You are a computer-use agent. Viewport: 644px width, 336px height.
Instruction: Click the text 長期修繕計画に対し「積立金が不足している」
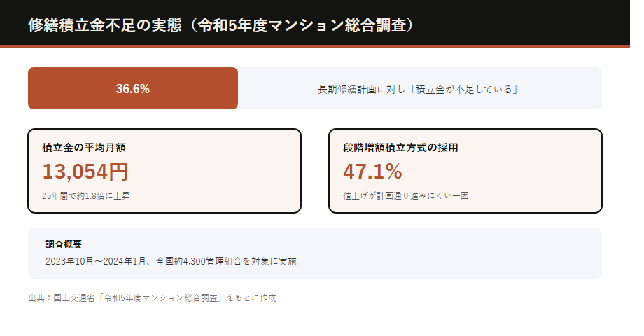click(x=418, y=89)
